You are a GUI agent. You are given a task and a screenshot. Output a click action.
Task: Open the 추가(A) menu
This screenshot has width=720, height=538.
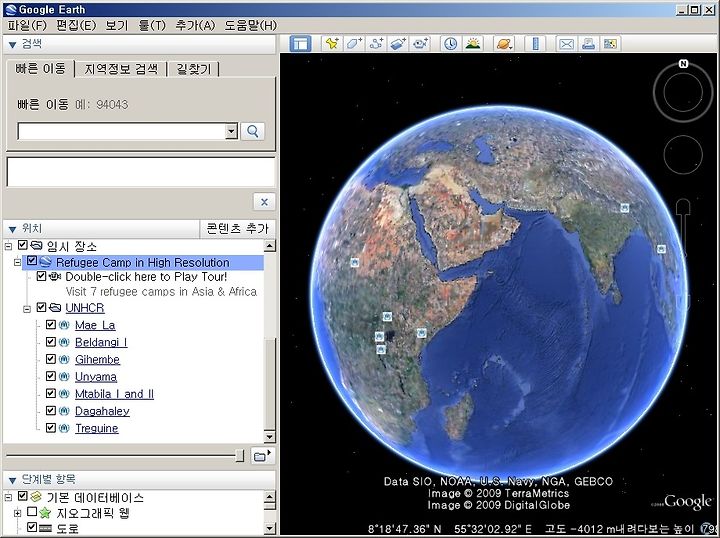click(x=195, y=25)
